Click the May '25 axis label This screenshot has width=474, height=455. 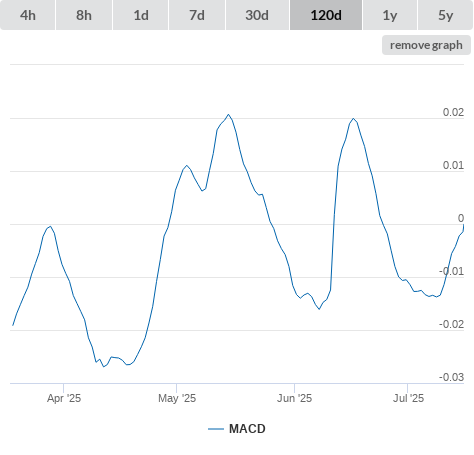point(177,398)
